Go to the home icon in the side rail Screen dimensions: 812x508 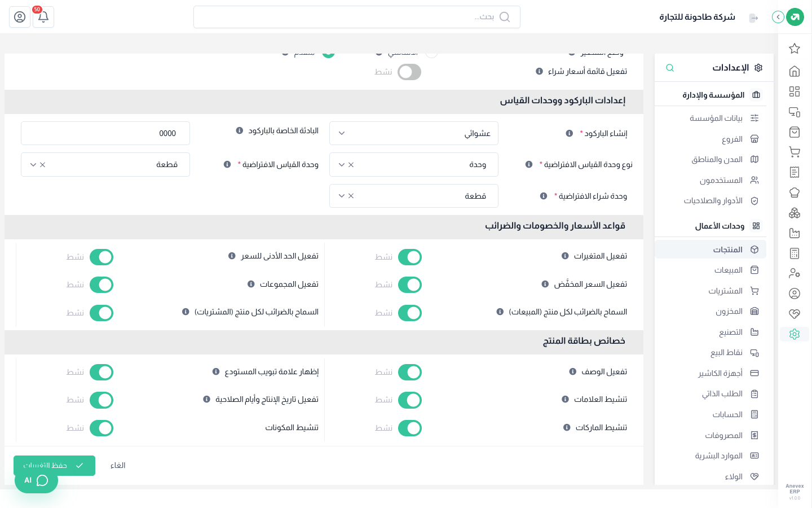tap(795, 71)
